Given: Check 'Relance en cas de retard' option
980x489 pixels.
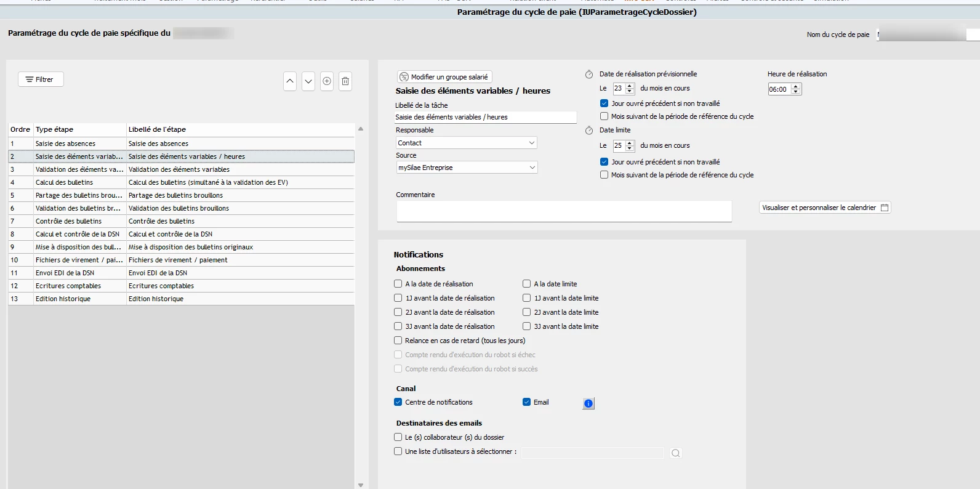Looking at the screenshot, I should tap(398, 341).
